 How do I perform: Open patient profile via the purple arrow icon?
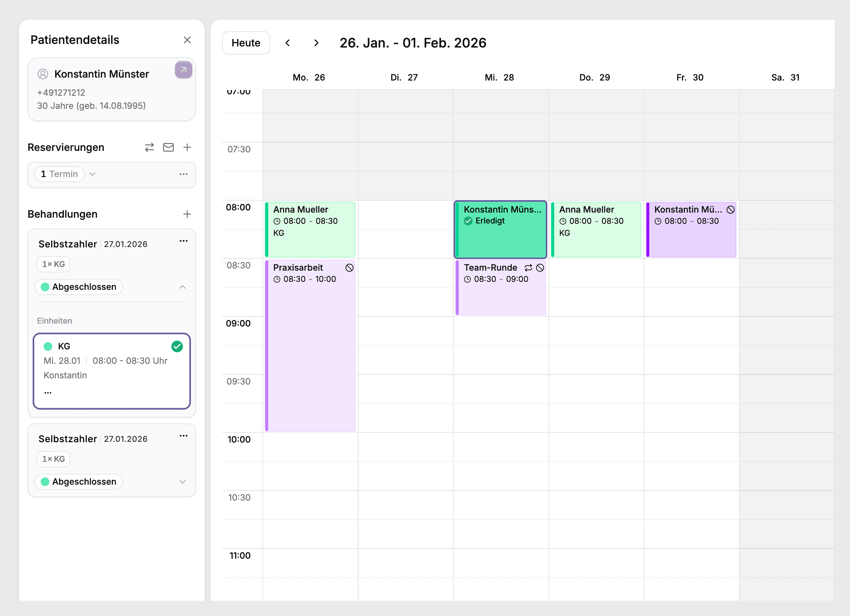[183, 70]
